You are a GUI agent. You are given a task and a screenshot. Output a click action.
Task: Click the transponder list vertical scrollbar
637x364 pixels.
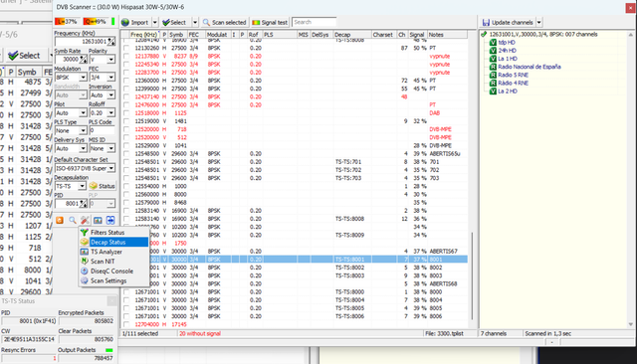[472, 275]
